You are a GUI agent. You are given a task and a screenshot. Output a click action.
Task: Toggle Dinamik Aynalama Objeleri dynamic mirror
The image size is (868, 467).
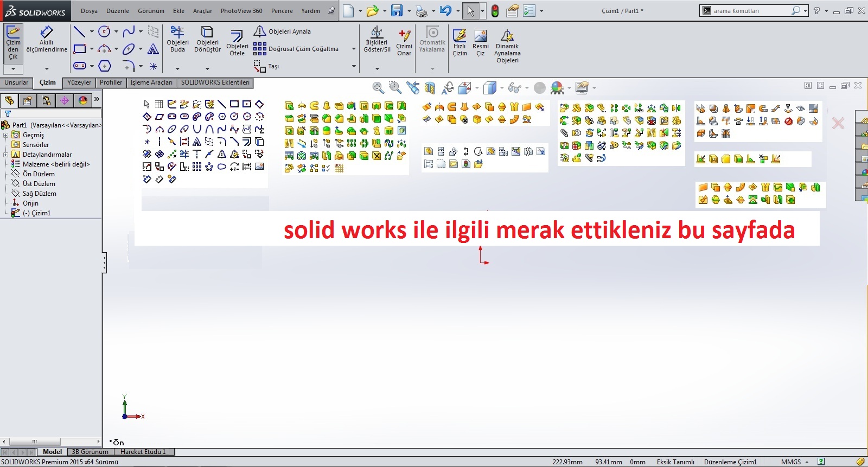coord(507,46)
